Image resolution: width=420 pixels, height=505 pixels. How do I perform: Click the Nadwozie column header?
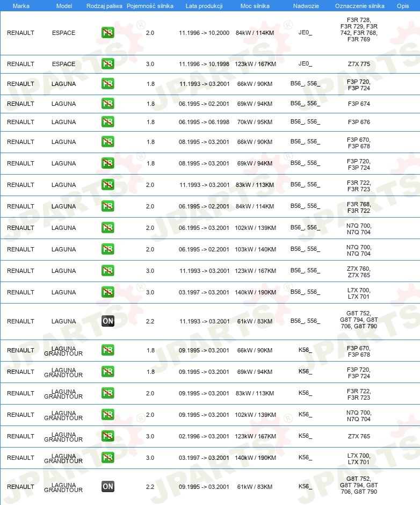[306, 6]
